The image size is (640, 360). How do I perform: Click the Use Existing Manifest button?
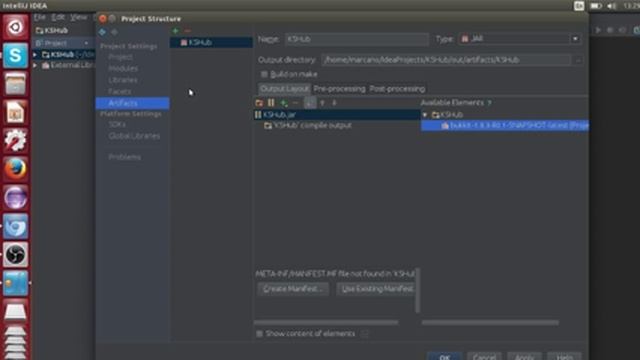click(376, 289)
